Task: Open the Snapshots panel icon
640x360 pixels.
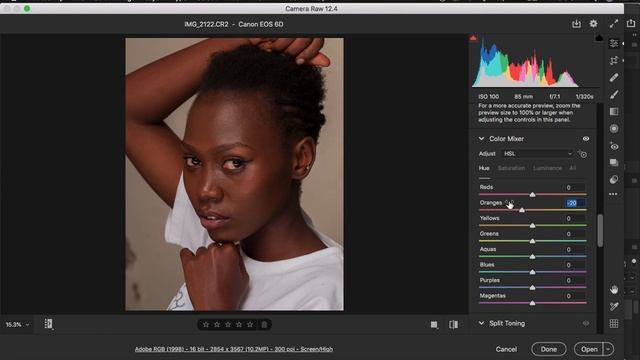Action: coord(613,162)
